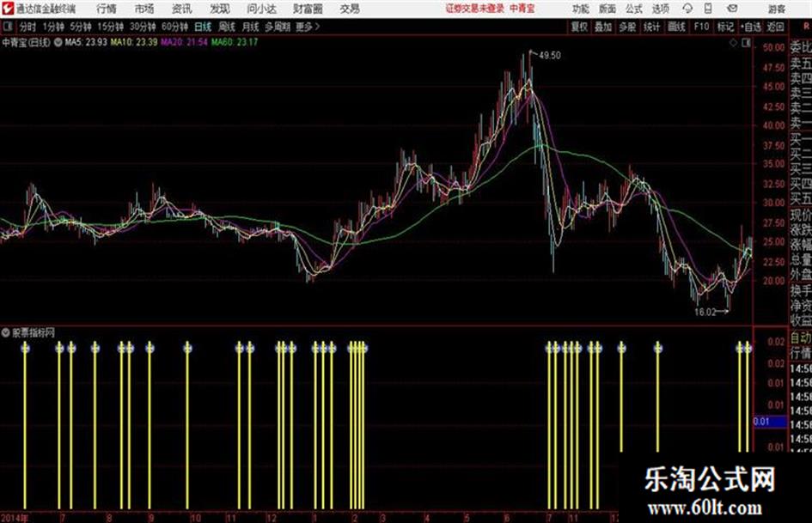Click the 股票指标网 indicator name
Screen dimensions: 812x523
click(x=34, y=332)
